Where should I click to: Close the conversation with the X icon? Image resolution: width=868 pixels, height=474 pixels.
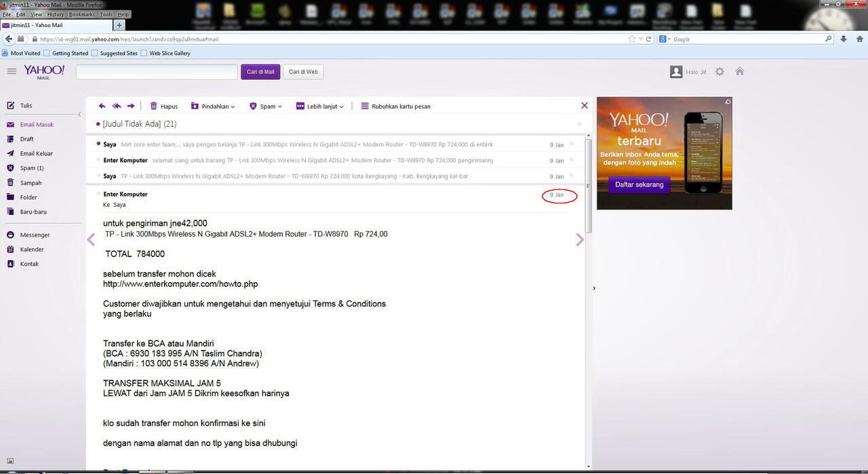coord(585,105)
